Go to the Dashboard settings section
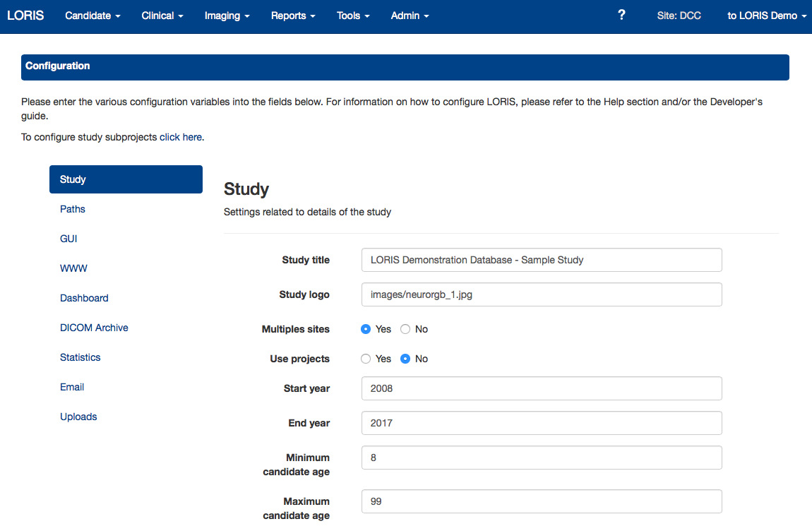Viewport: 812px width, 531px height. tap(84, 298)
